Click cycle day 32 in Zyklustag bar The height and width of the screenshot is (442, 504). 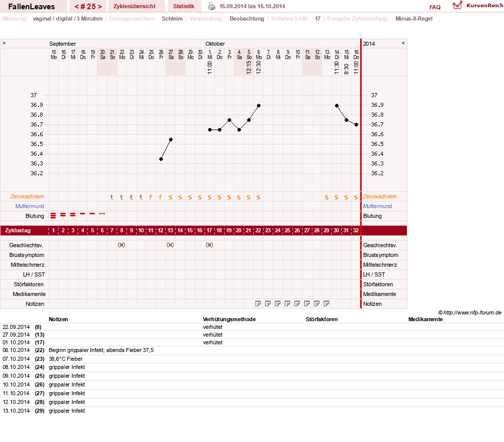click(356, 230)
